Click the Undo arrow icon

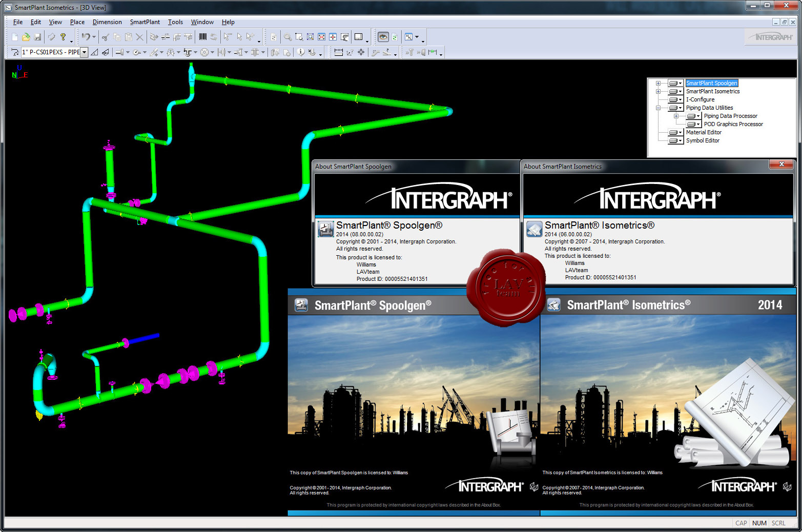(x=86, y=37)
